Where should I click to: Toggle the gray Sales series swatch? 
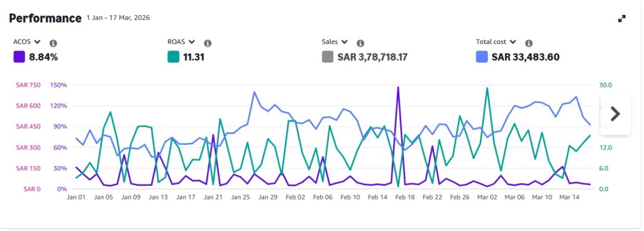[x=327, y=57]
